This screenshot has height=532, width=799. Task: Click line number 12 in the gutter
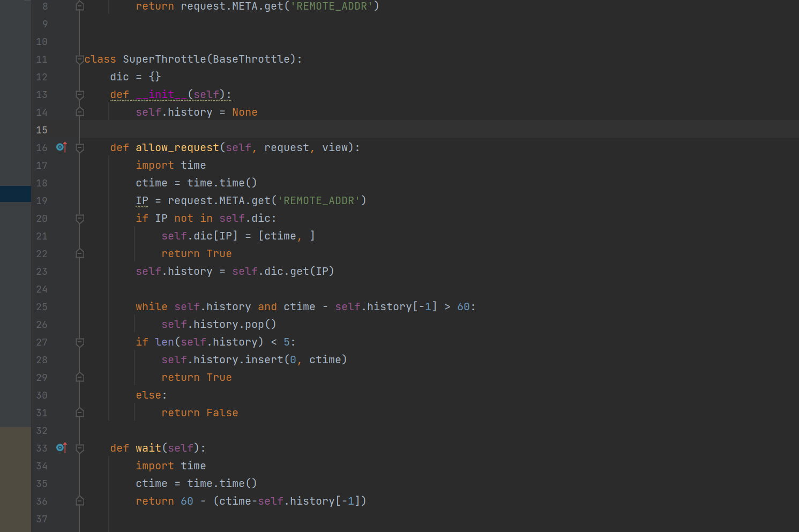[x=42, y=77]
